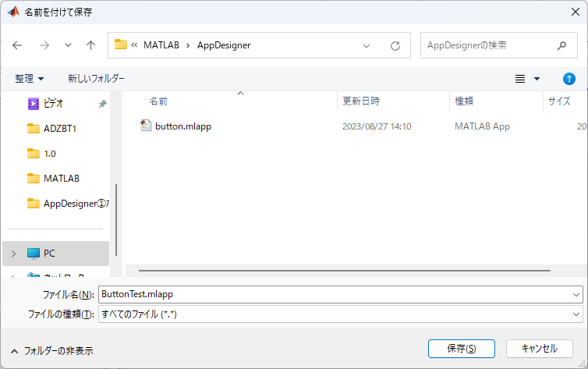Open help with the blue question icon
Screen dimensions: 588x369
(569, 79)
